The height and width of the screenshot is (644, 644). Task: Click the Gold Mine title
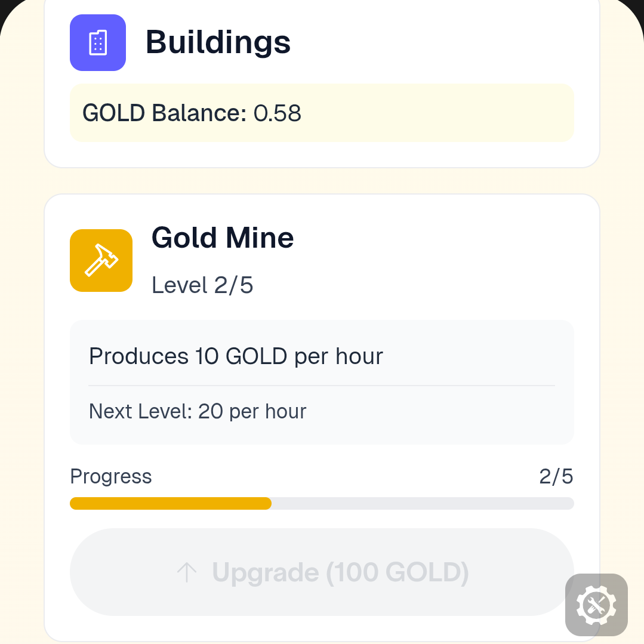click(223, 238)
